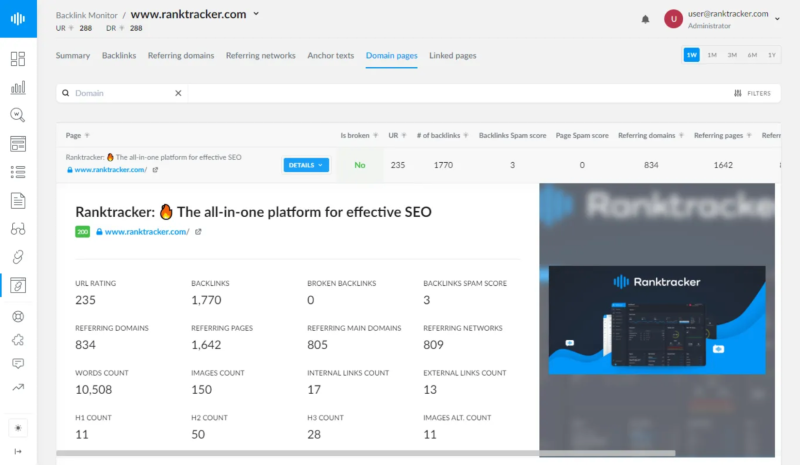Click the user avatar U circle
The image size is (800, 465).
point(673,19)
